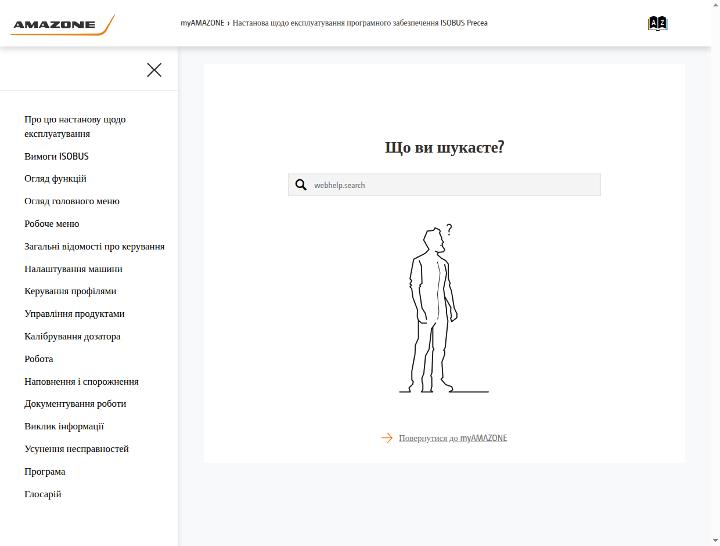Click the AMAZONE logo
The width and height of the screenshot is (720, 546).
(62, 25)
